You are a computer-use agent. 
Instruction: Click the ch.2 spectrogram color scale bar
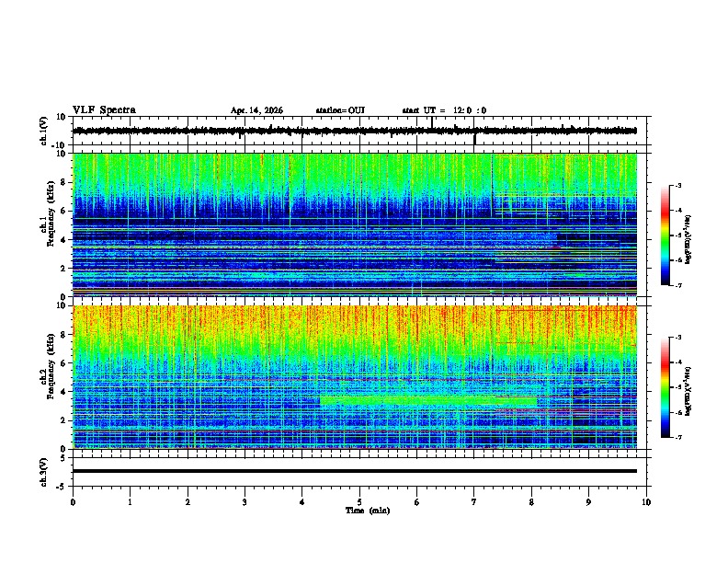click(x=665, y=387)
